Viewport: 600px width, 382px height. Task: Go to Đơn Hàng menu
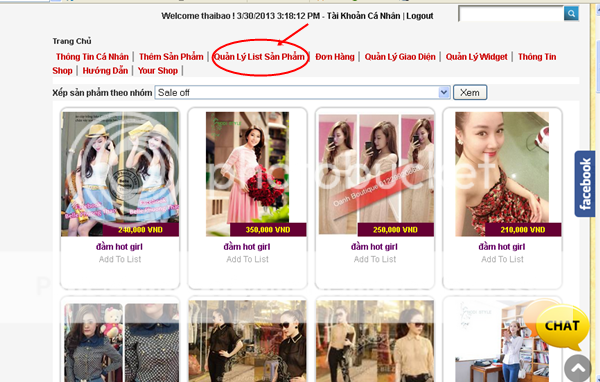point(335,57)
